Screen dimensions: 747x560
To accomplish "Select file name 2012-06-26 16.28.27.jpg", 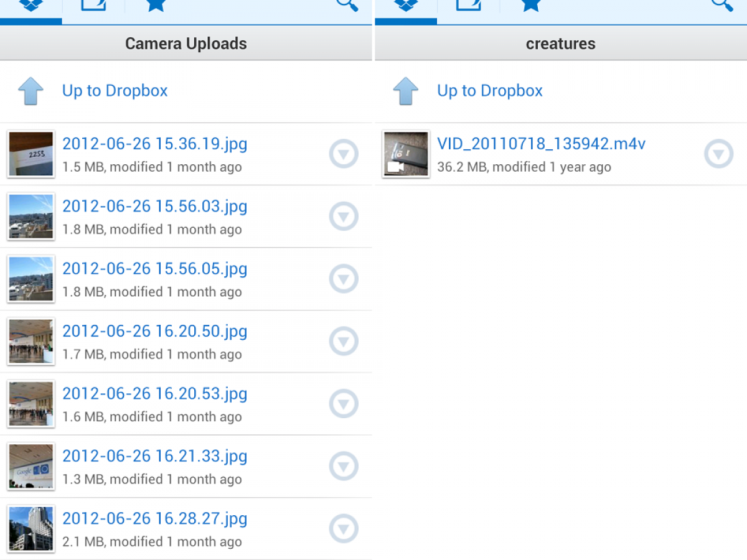I will click(x=155, y=519).
